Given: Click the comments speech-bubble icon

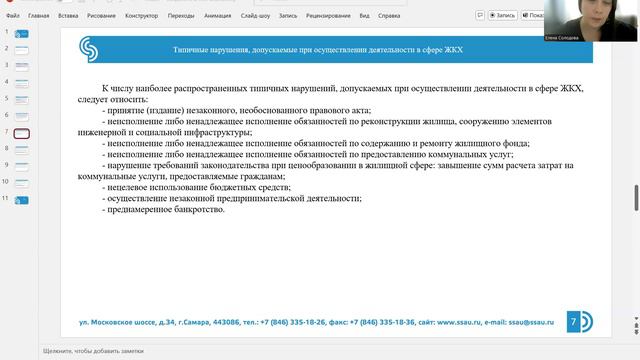Looking at the screenshot, I should (480, 15).
